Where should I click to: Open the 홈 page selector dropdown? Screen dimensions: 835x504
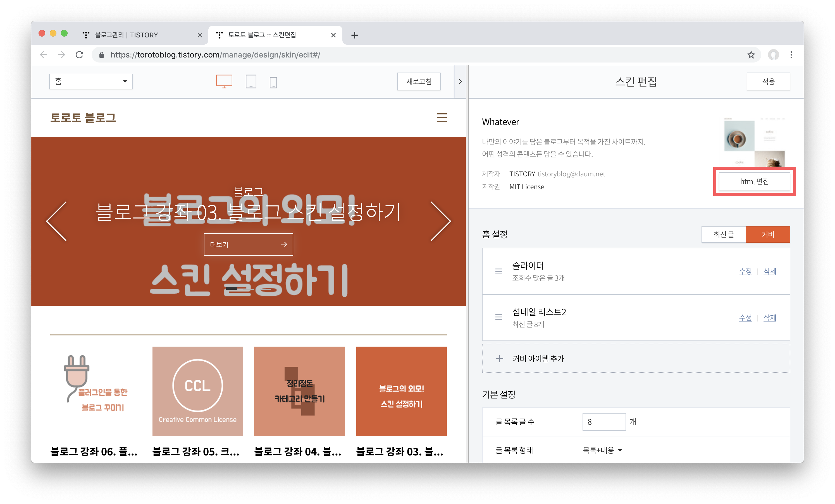click(91, 82)
